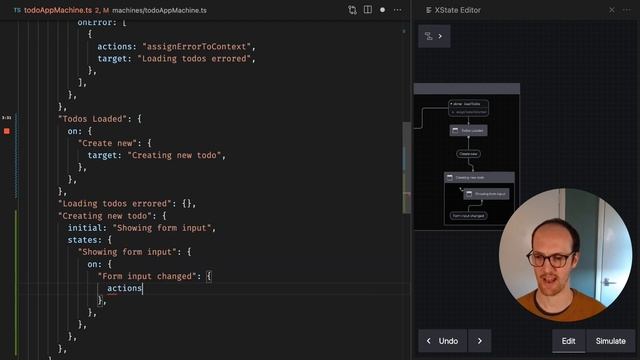Click the word actions with red squiggle
This screenshot has height=360, width=640.
pyautogui.click(x=124, y=288)
